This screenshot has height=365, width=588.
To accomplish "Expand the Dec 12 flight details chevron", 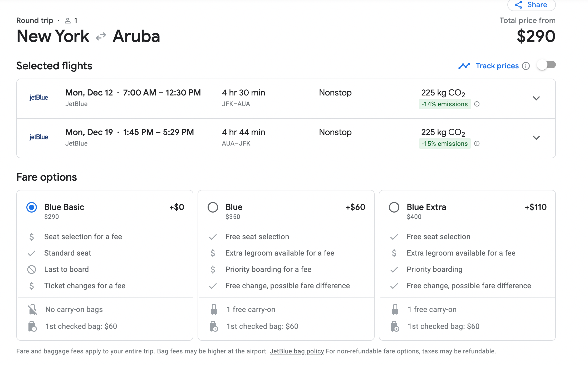I will click(x=536, y=98).
